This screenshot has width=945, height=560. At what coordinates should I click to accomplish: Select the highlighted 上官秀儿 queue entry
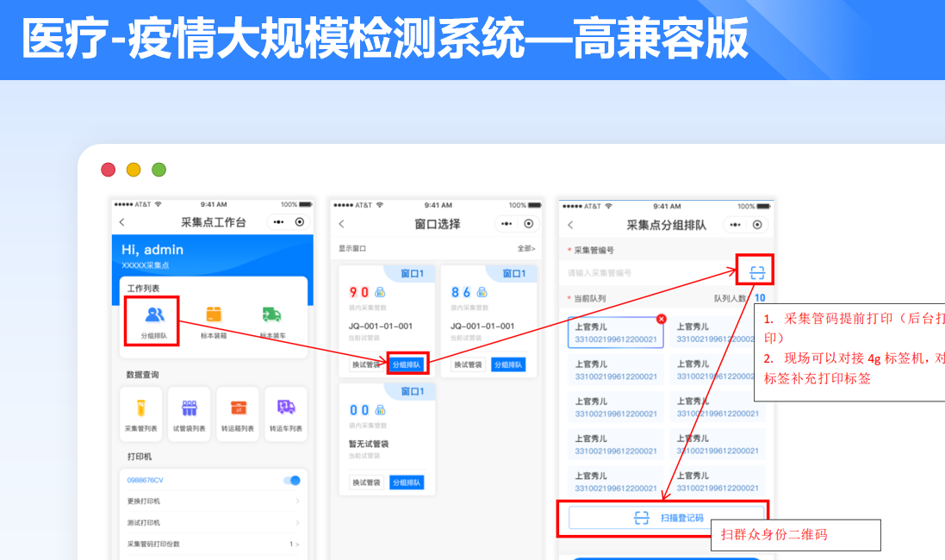coord(615,333)
